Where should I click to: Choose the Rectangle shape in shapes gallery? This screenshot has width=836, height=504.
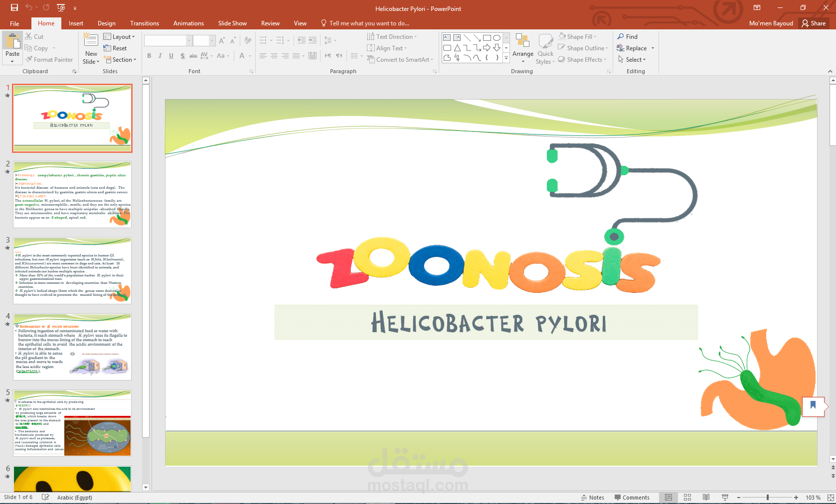(x=487, y=38)
